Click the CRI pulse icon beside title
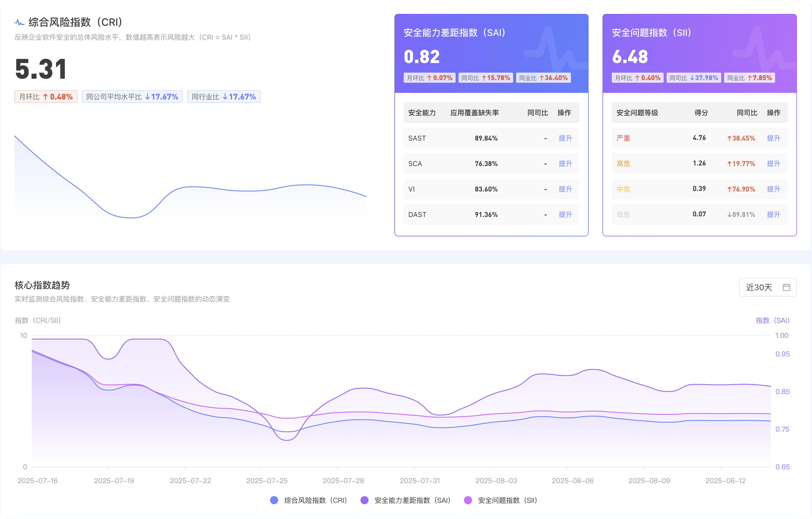This screenshot has width=812, height=519. point(19,23)
